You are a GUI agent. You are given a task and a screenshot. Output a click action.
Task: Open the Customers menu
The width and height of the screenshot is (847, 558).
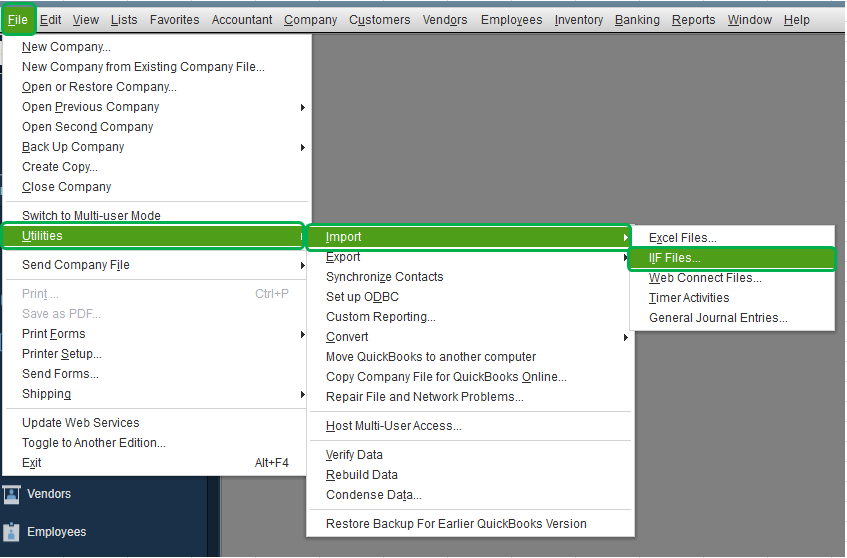tap(380, 20)
